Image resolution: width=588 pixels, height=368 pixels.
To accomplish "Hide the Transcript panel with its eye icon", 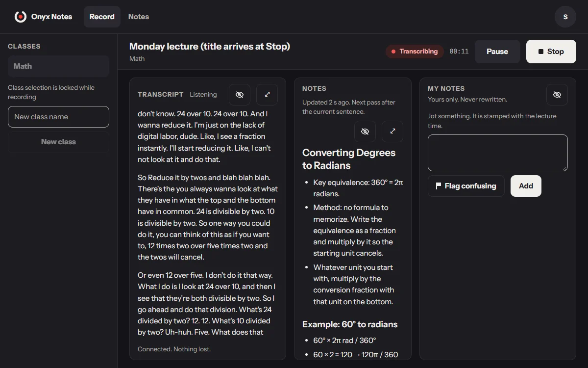I will [240, 95].
